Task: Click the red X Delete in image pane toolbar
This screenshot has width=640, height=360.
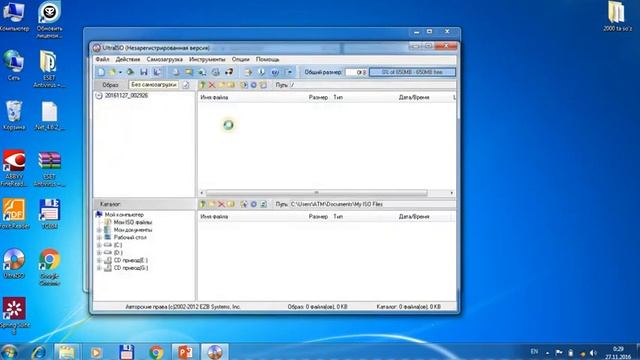Action: coord(212,85)
